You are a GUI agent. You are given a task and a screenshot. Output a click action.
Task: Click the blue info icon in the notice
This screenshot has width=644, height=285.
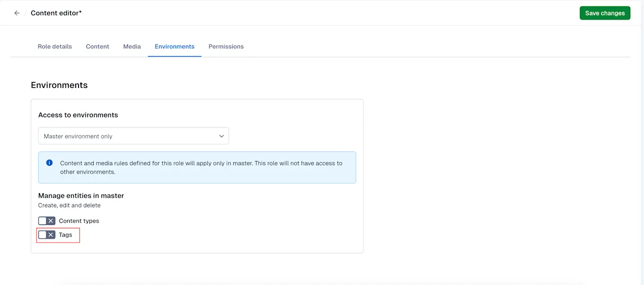(49, 163)
